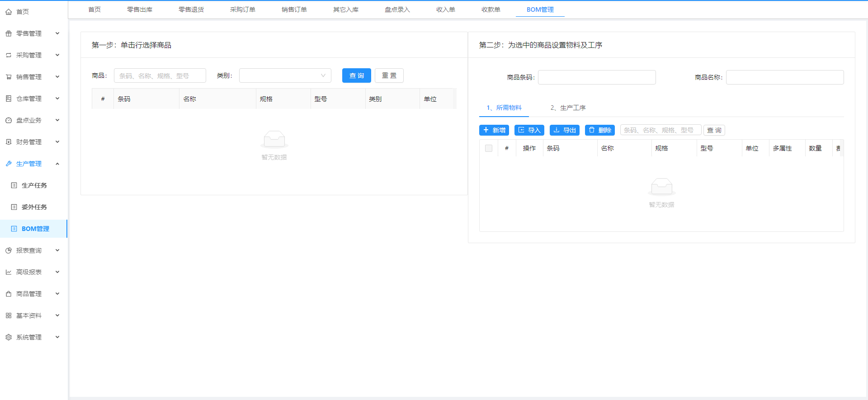
Task: Open 生产任务 in the sidebar
Action: (34, 185)
